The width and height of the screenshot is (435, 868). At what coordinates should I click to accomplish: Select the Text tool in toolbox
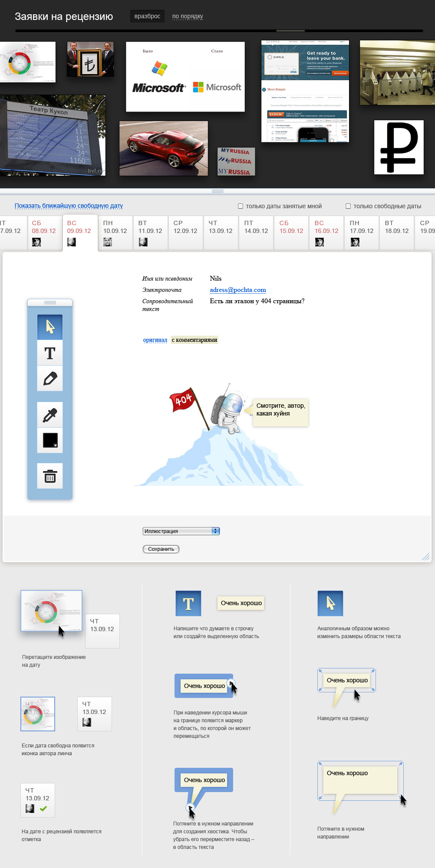pyautogui.click(x=50, y=353)
